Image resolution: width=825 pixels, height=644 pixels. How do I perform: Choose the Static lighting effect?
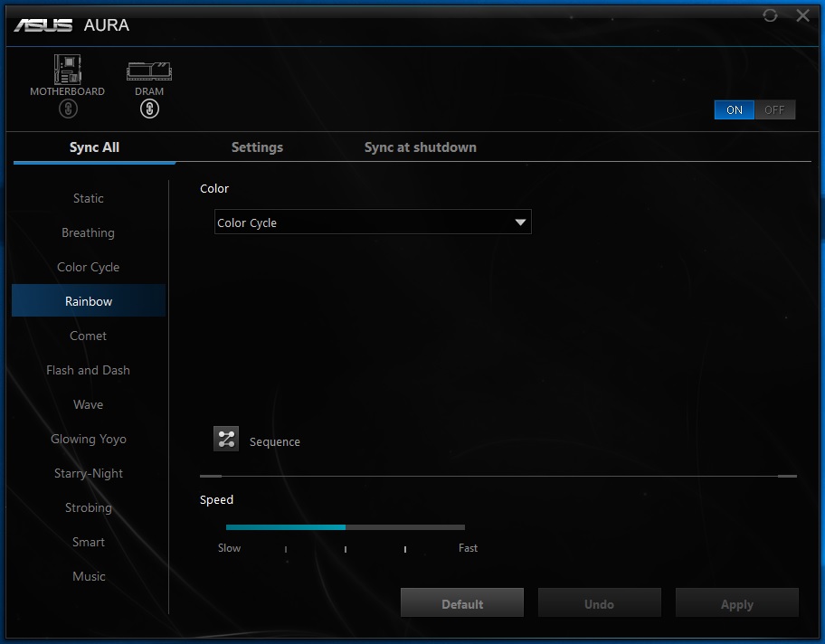coord(89,198)
